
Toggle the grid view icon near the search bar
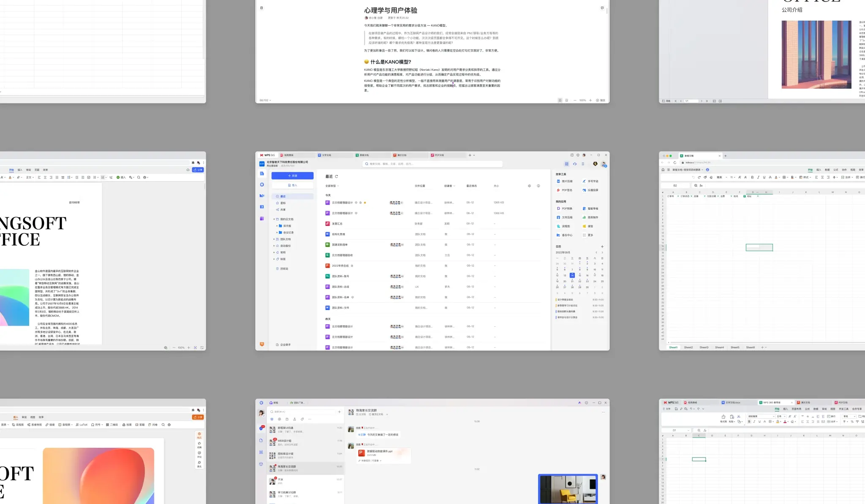coord(566,164)
